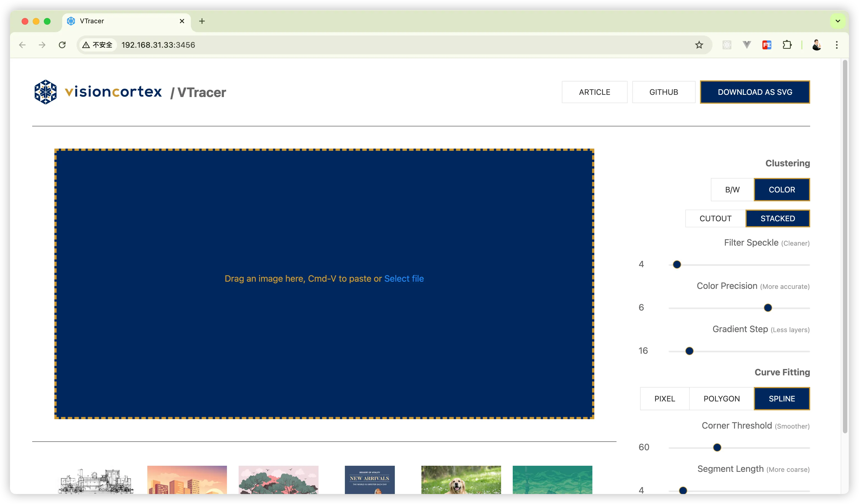The height and width of the screenshot is (504, 859).
Task: Set curve fitting to SPLINE
Action: 782,398
